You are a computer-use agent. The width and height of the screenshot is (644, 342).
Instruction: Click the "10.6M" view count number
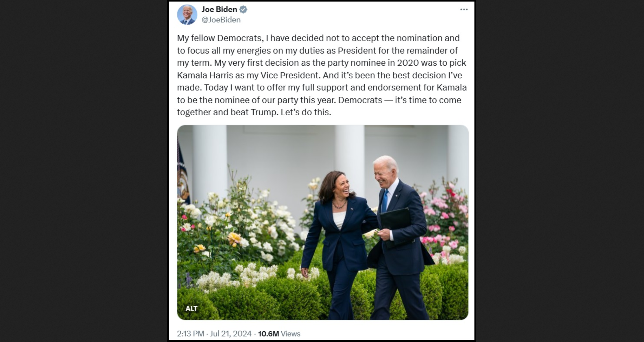pyautogui.click(x=268, y=334)
